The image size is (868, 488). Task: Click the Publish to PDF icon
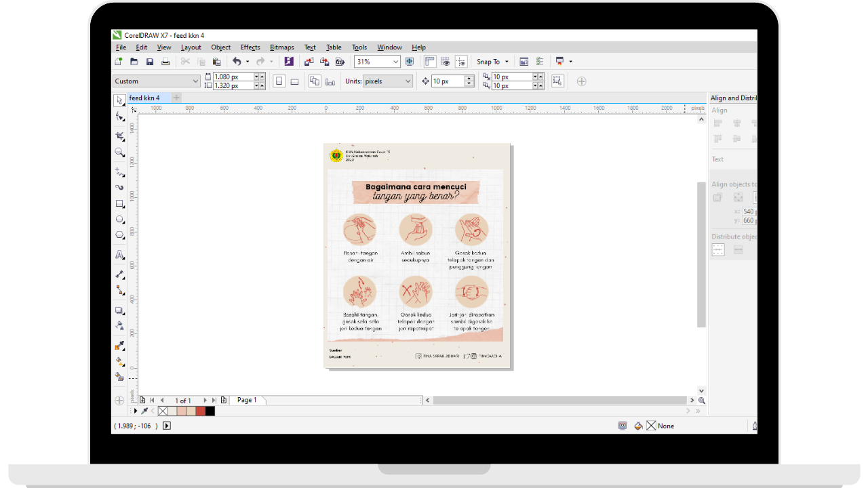click(x=340, y=62)
